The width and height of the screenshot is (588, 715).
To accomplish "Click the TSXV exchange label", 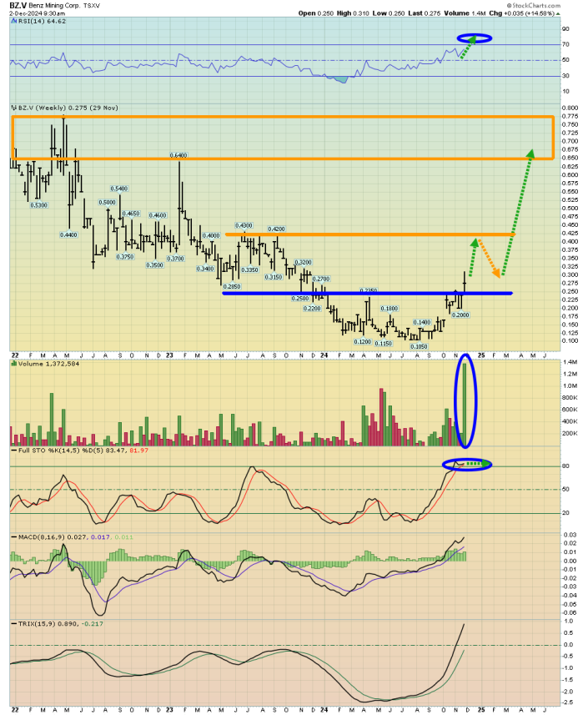I will click(x=92, y=6).
